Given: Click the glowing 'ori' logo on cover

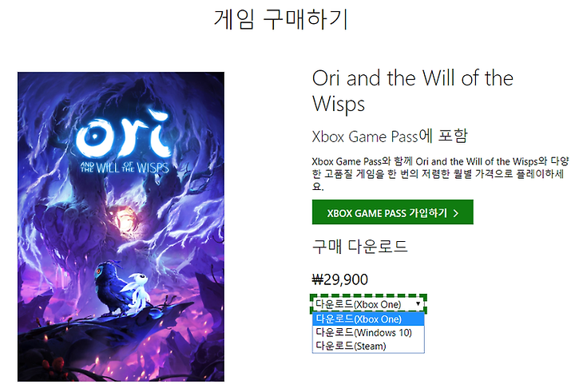Looking at the screenshot, I should point(124,133).
